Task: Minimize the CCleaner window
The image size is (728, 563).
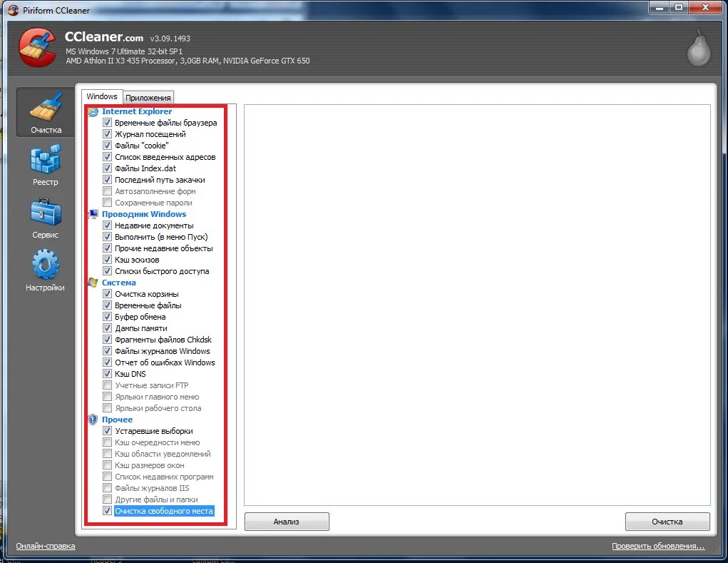Action: point(659,8)
